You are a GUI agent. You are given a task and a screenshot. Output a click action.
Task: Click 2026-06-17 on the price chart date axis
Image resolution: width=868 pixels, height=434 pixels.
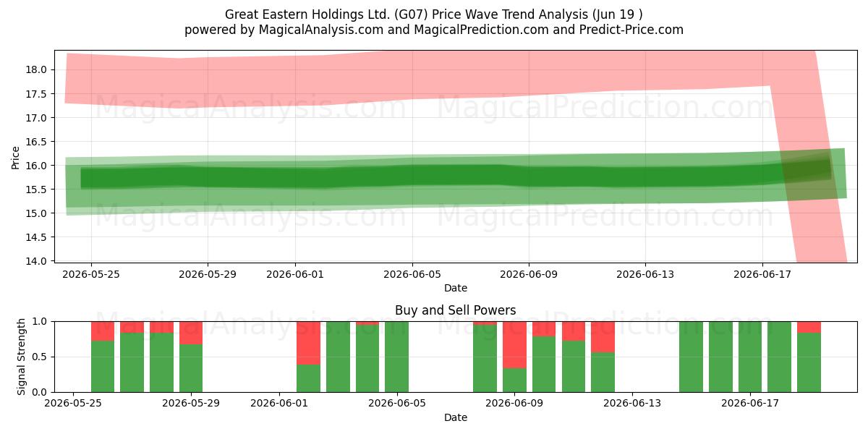pos(763,275)
